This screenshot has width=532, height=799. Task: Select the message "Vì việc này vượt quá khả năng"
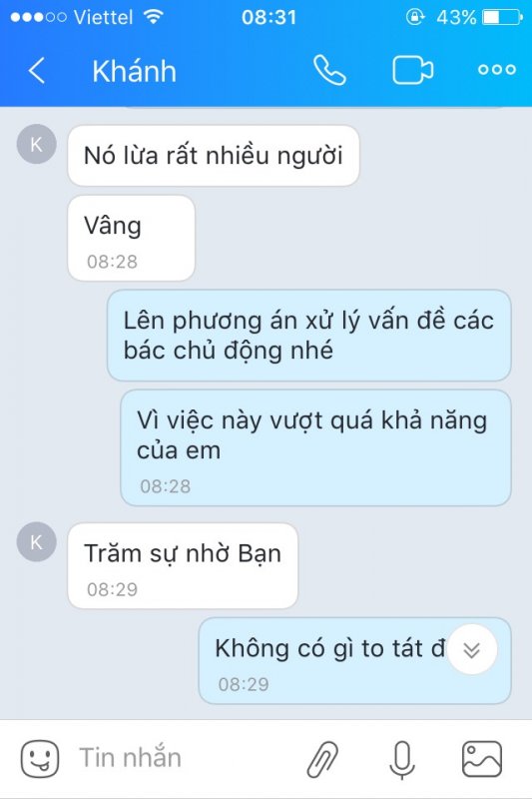(x=315, y=447)
